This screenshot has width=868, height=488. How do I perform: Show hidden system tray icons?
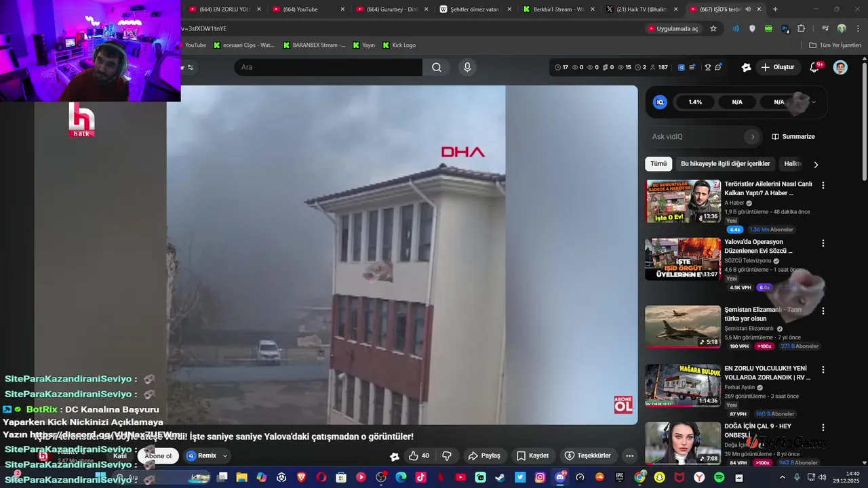tap(783, 477)
